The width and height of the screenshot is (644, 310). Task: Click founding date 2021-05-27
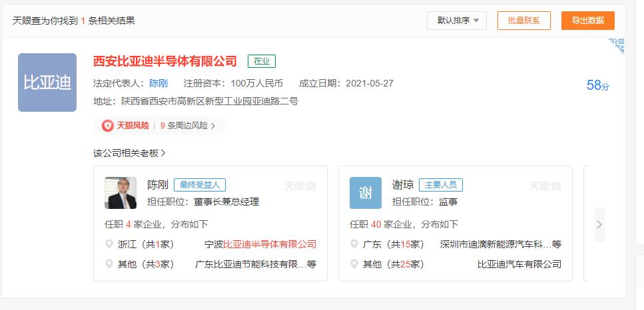[x=370, y=84]
